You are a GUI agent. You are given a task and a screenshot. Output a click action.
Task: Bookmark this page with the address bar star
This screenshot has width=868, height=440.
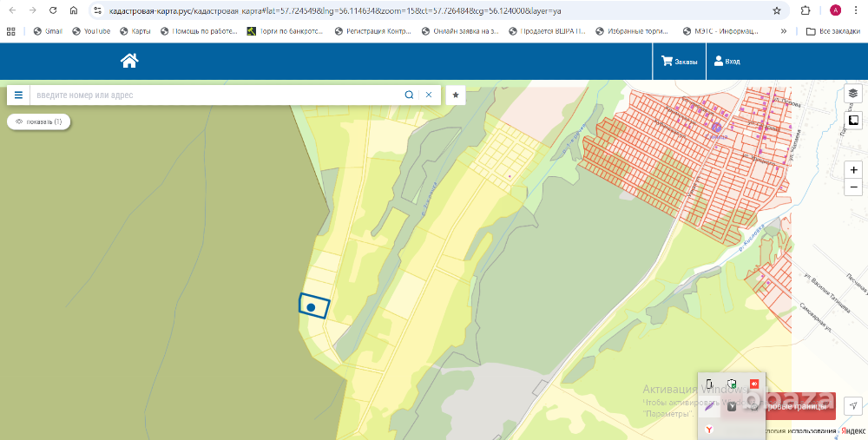[777, 10]
